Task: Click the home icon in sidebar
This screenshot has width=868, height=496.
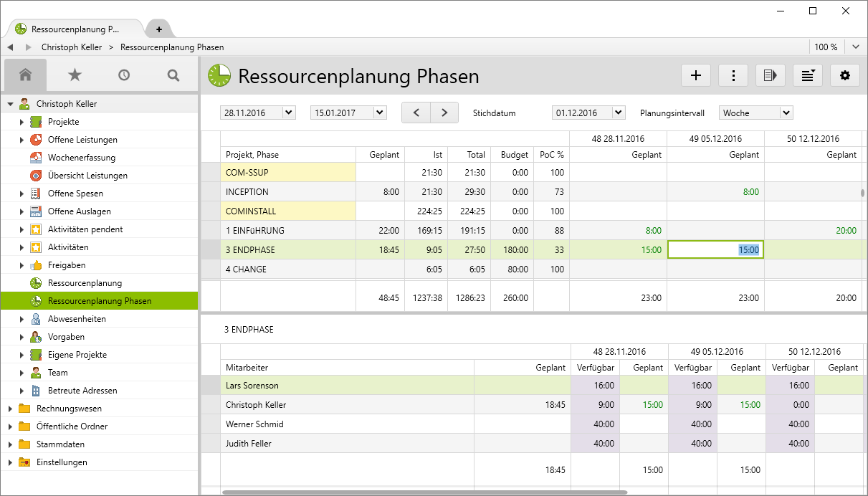Action: [x=26, y=75]
